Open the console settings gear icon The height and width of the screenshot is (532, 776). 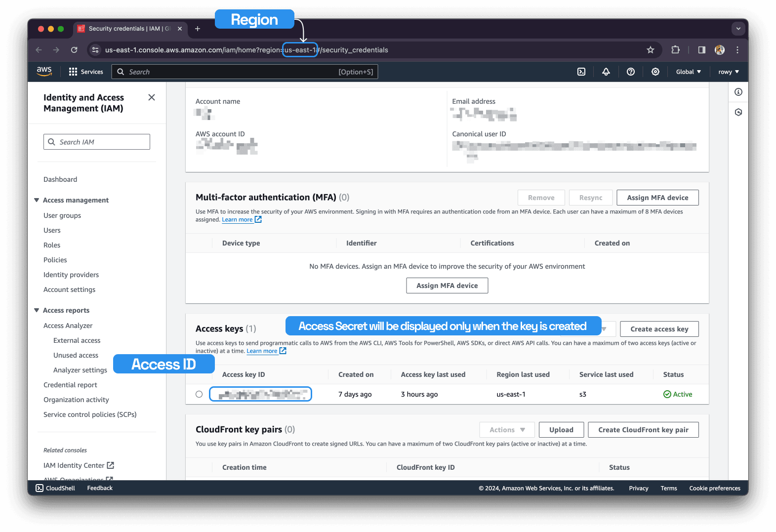pos(655,72)
